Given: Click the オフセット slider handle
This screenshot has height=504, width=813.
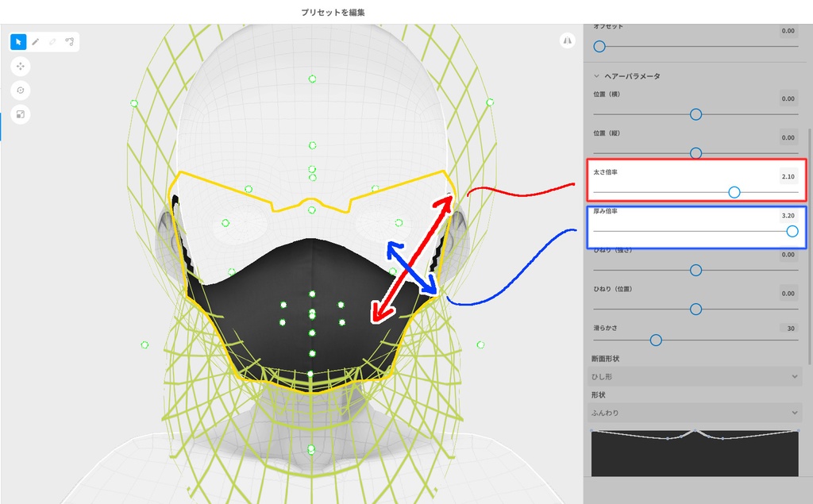Looking at the screenshot, I should coord(599,47).
